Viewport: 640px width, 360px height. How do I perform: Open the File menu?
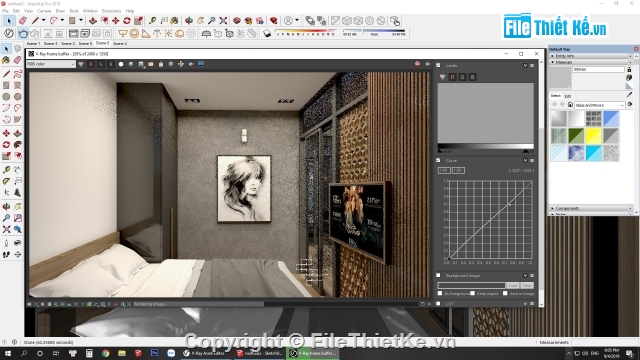click(x=5, y=11)
